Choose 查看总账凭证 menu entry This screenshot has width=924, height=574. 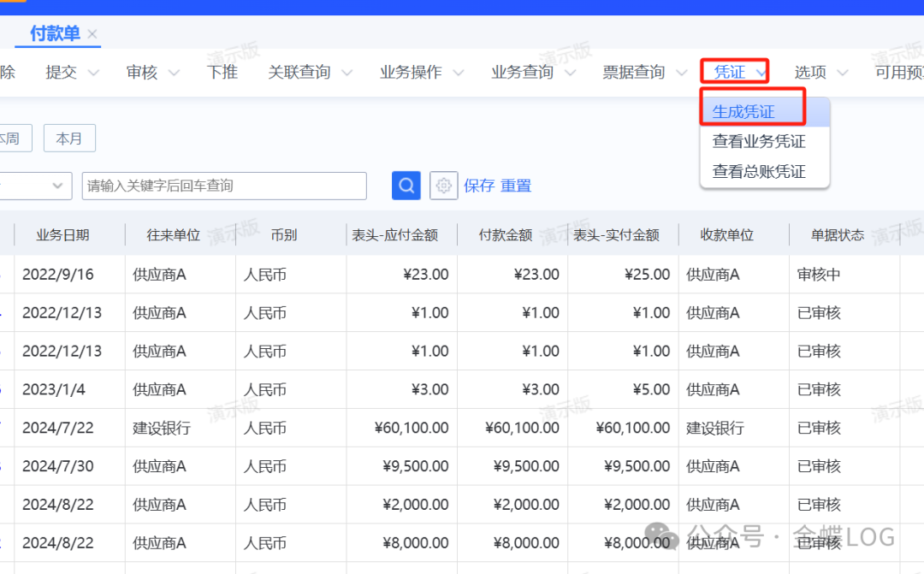pos(758,171)
